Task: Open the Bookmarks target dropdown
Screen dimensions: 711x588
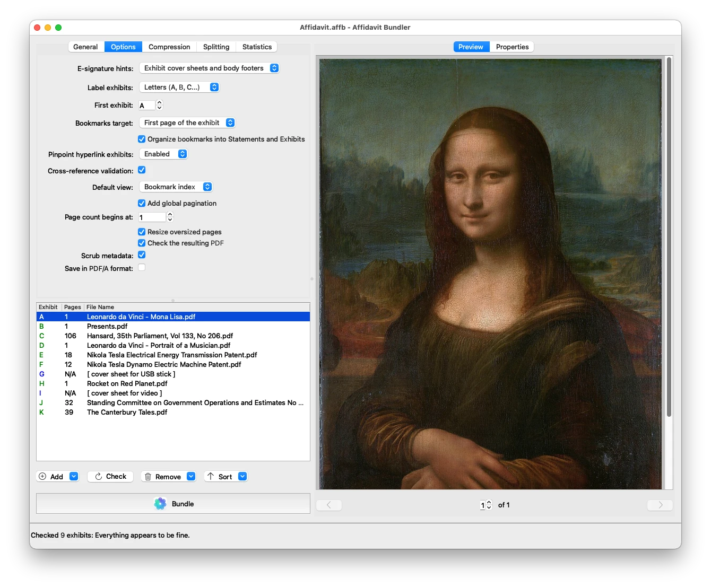Action: pos(187,123)
